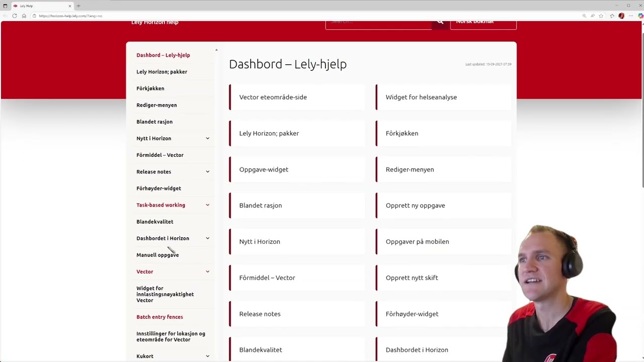Expand the Kukort sidebar chevron
This screenshot has width=644, height=362.
[207, 356]
